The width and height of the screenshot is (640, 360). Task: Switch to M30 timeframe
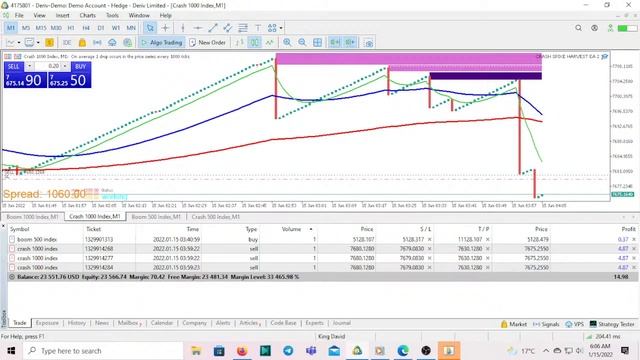(x=56, y=28)
